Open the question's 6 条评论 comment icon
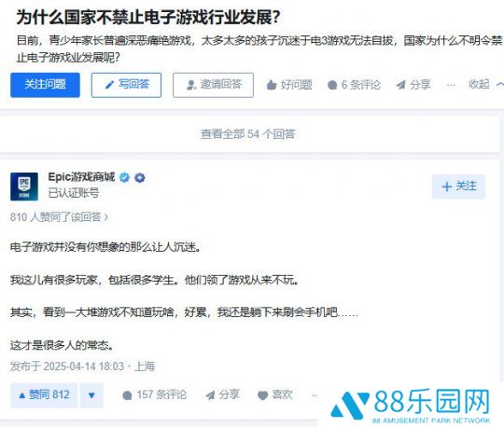This screenshot has width=504, height=429. 332,85
